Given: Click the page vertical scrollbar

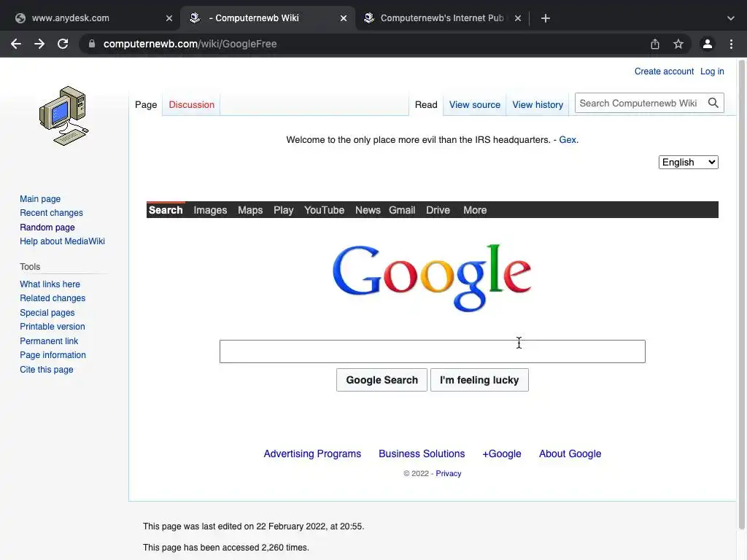Looking at the screenshot, I should click(742, 295).
